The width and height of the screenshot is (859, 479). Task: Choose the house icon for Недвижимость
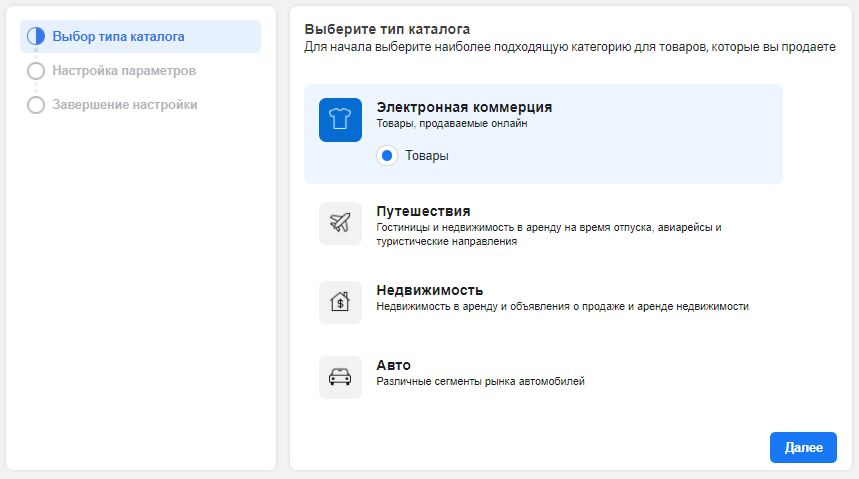[340, 302]
